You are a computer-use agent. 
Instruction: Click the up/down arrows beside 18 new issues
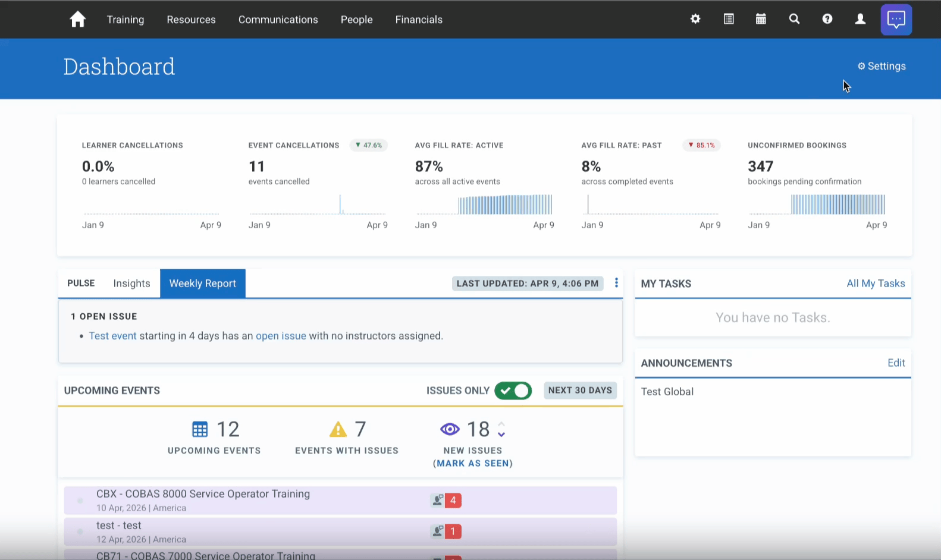point(501,429)
